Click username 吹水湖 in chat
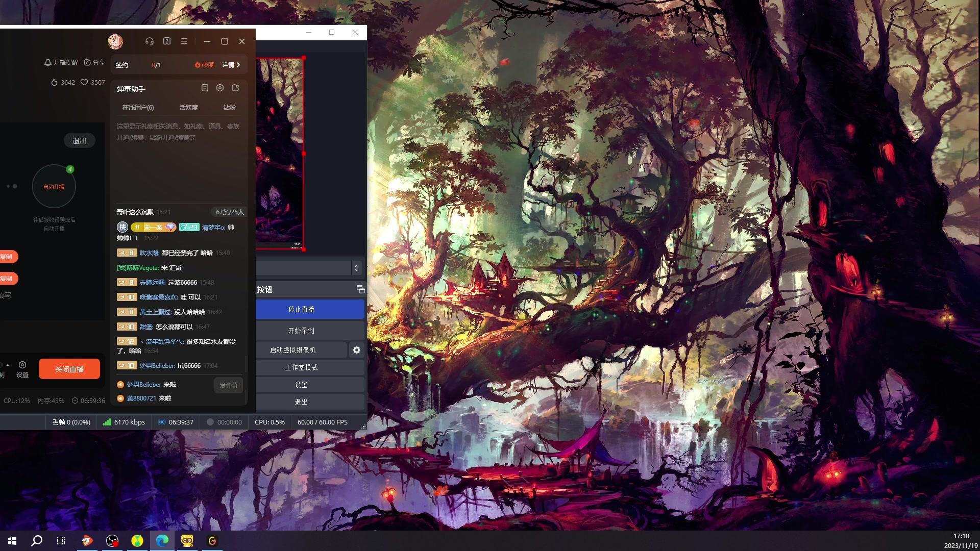 coord(150,253)
